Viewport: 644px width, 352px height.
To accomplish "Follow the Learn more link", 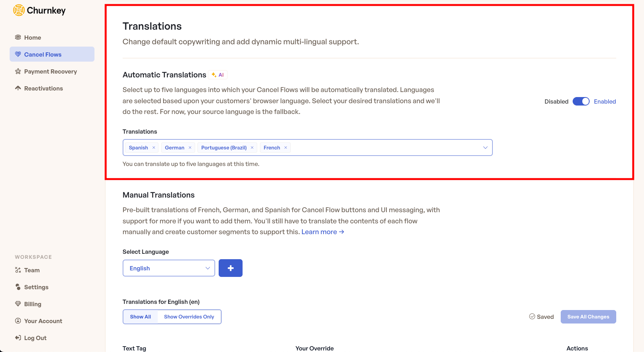I will (322, 231).
